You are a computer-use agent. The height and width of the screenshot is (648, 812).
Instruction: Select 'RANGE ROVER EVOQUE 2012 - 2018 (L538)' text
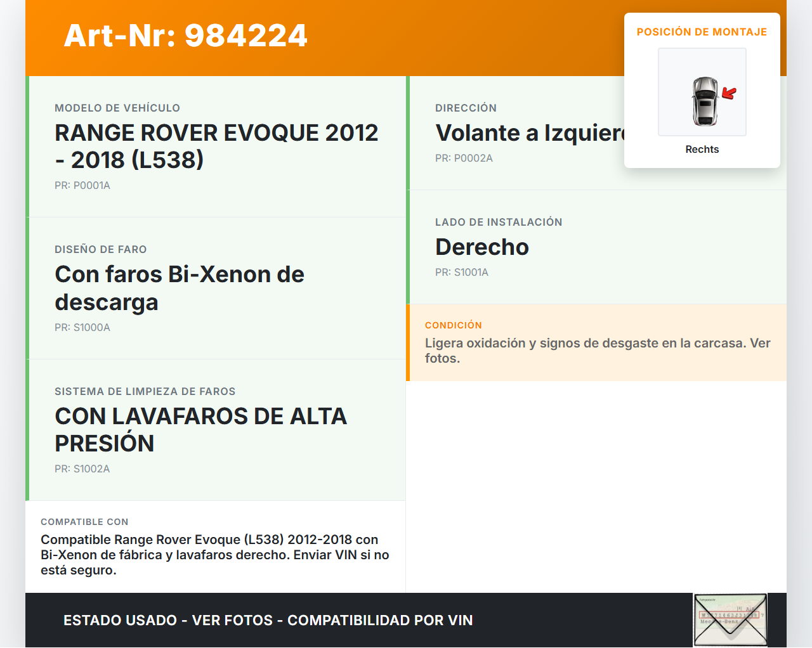point(216,146)
